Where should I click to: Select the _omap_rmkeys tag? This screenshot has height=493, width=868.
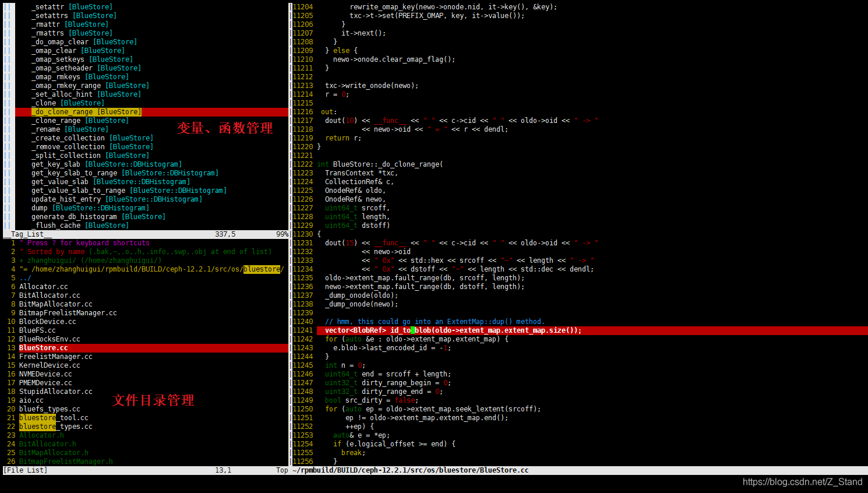(80, 77)
